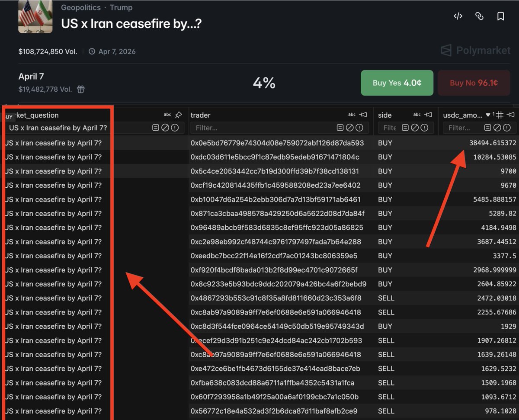Image resolution: width=519 pixels, height=420 pixels.
Task: Pin the side column
Action: coord(428,115)
